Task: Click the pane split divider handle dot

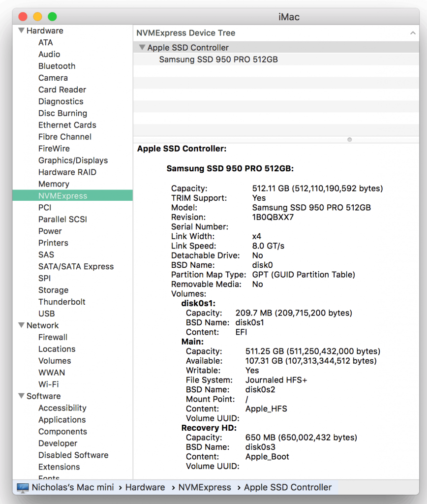Action: pyautogui.click(x=350, y=139)
